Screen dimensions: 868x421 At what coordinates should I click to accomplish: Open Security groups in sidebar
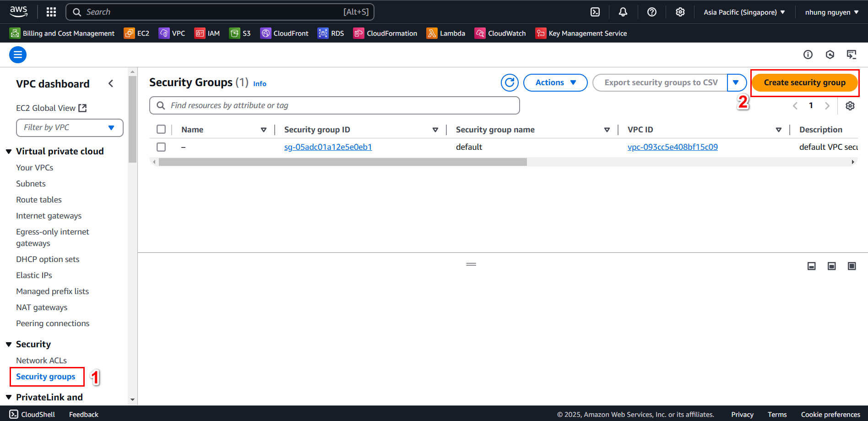[46, 377]
